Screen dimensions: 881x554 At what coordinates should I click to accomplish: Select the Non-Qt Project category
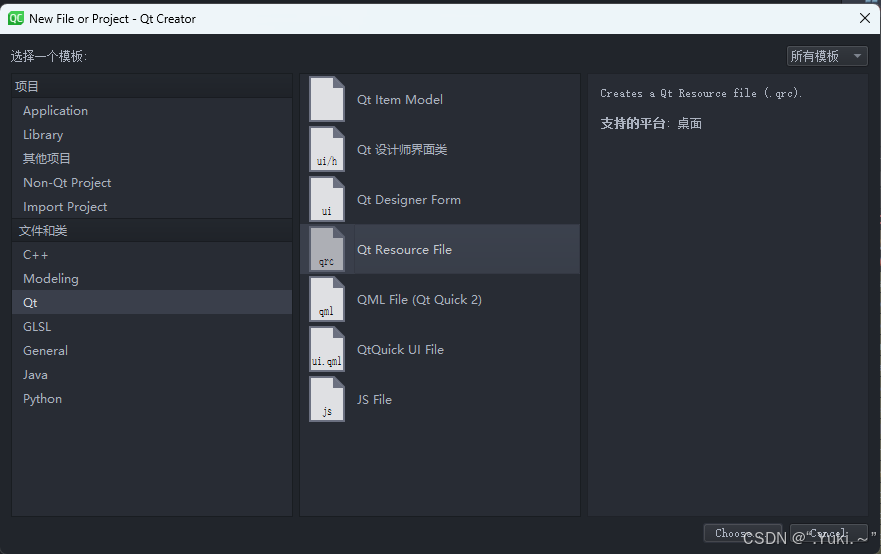pos(152,183)
